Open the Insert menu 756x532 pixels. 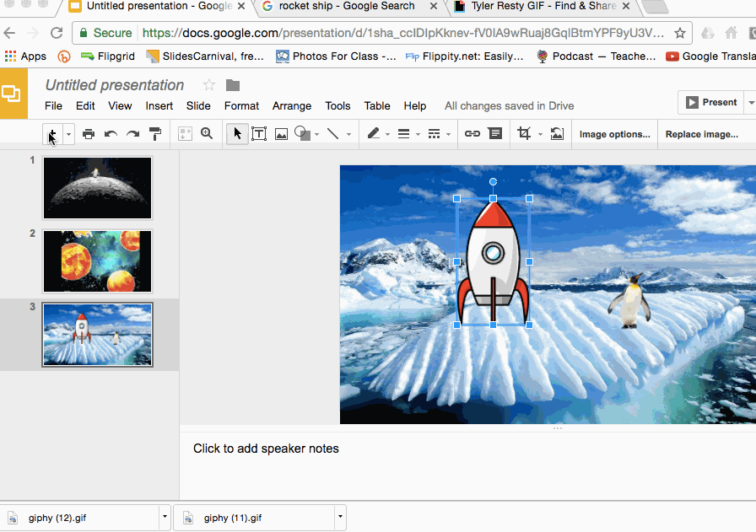point(159,106)
